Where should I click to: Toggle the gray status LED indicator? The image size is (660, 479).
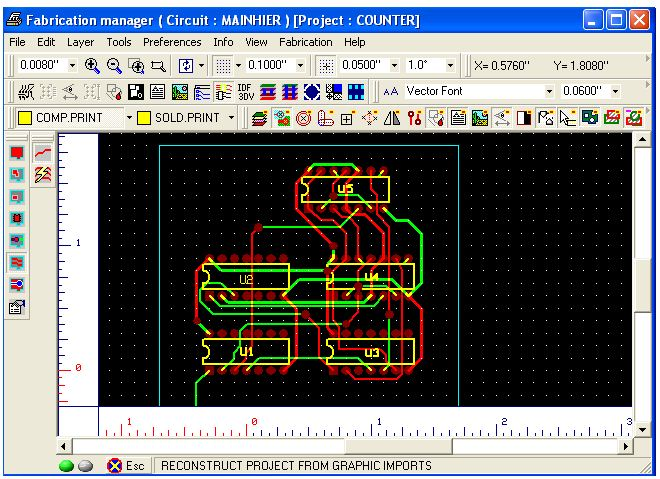[x=85, y=466]
